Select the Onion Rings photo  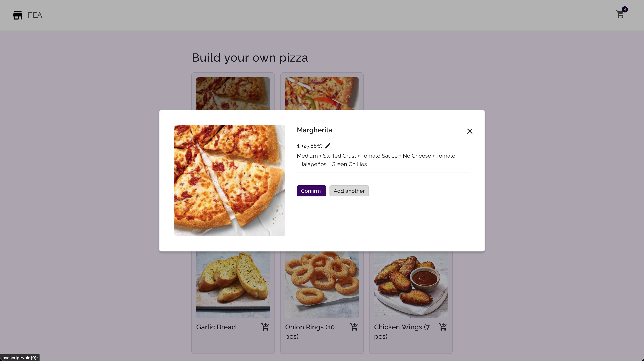pyautogui.click(x=322, y=285)
